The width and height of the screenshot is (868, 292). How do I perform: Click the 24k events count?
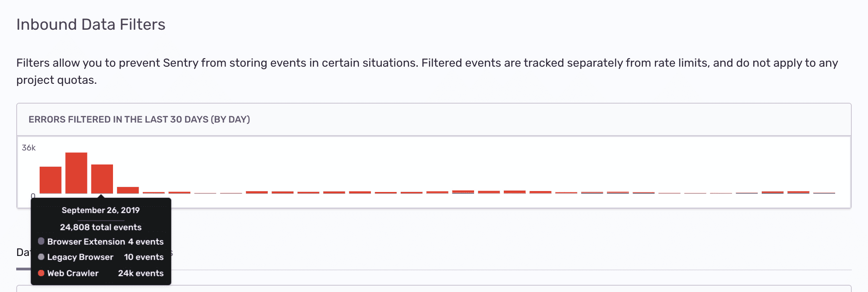click(140, 273)
